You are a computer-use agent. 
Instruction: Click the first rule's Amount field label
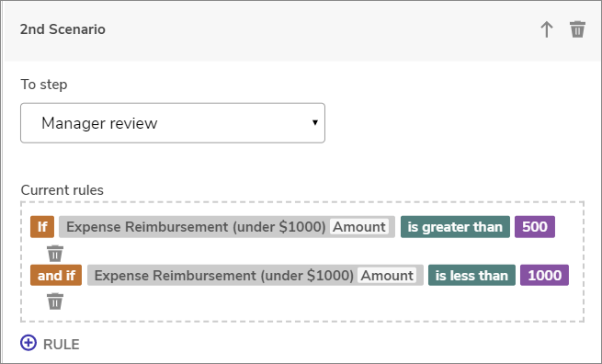(x=359, y=227)
